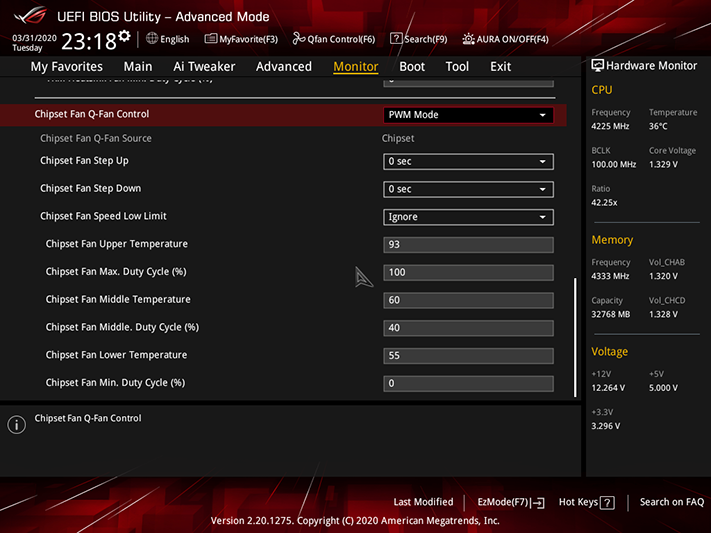Click CPU Frequency 4225 MHz value
The width and height of the screenshot is (711, 533).
click(x=610, y=126)
